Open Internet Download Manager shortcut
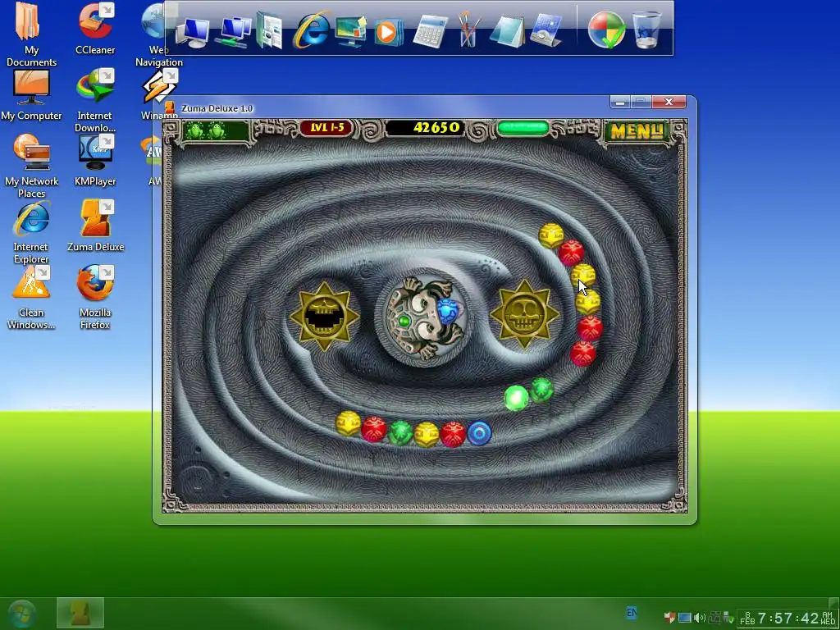Viewport: 840px width, 630px height. pos(95,100)
